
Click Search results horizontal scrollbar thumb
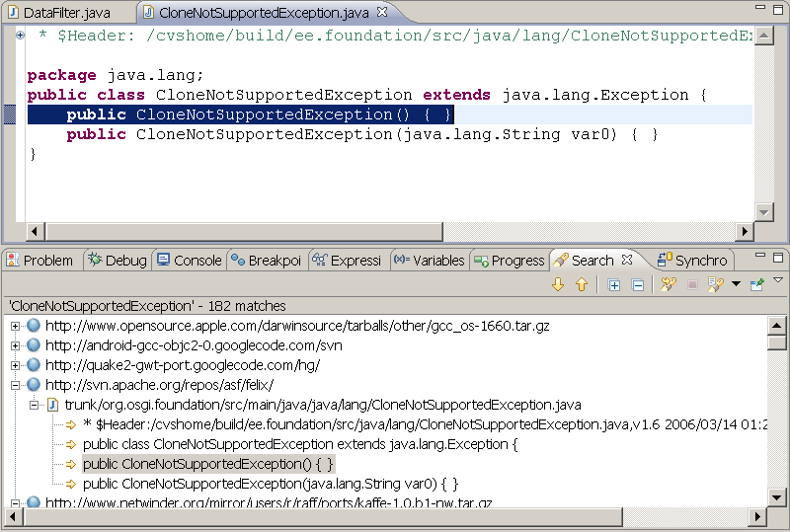click(x=323, y=516)
